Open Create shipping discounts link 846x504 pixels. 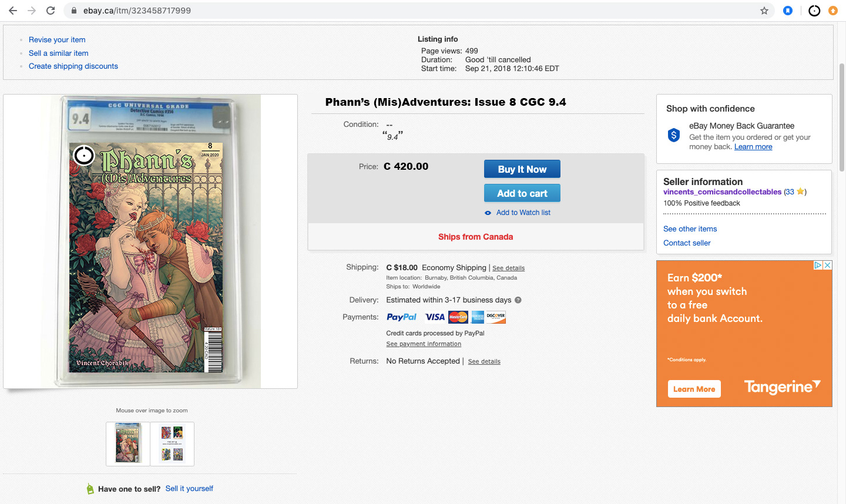[73, 66]
